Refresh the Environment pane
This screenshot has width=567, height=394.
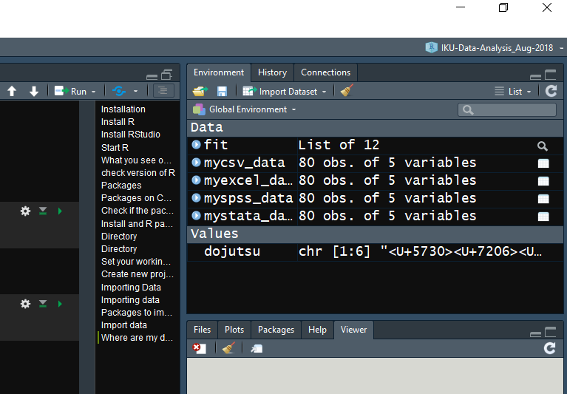coord(551,91)
